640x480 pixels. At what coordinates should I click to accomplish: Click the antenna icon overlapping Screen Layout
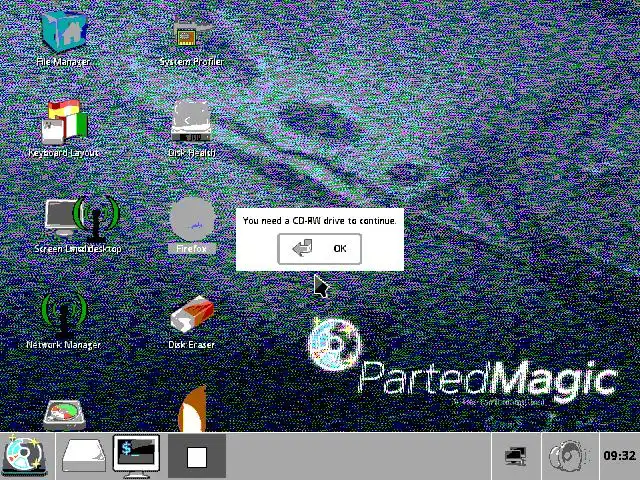(x=97, y=219)
